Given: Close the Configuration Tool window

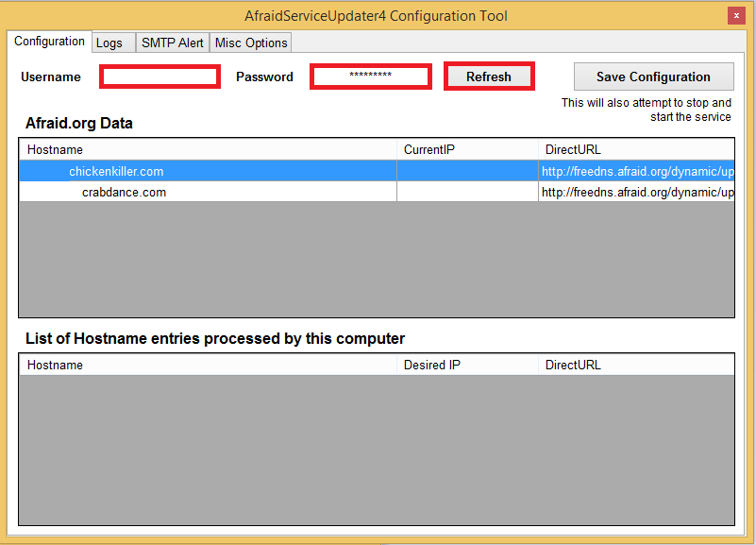Looking at the screenshot, I should [735, 16].
